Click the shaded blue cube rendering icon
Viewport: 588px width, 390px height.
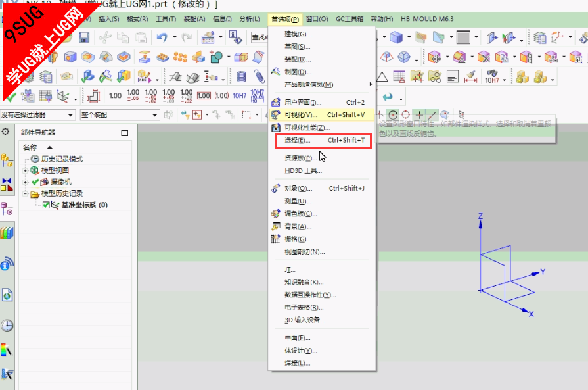pos(396,37)
